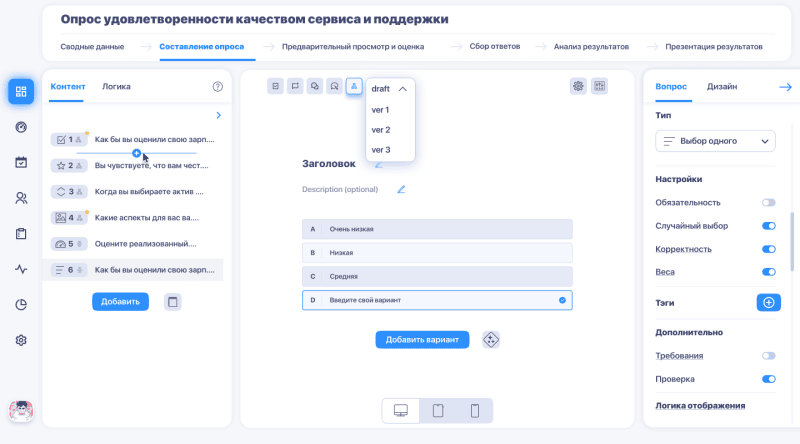Open the activity pulse sidebar icon
800x444 pixels.
(x=21, y=269)
